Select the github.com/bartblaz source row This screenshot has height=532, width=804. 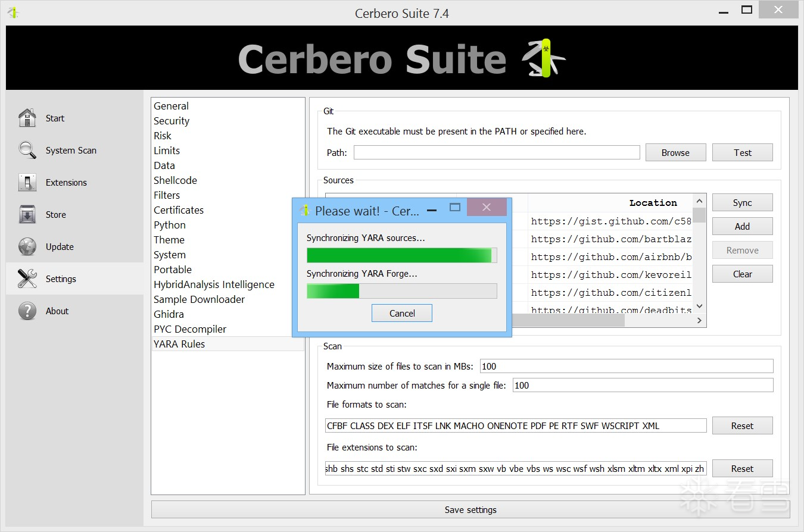point(610,239)
